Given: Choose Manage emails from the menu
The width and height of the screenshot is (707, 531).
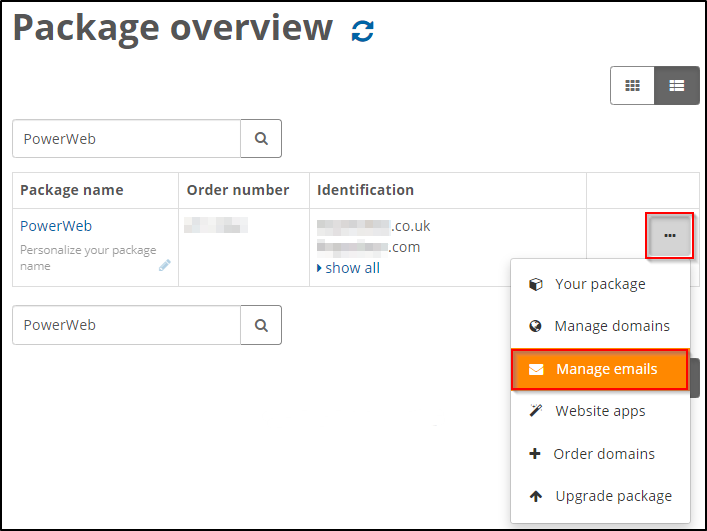Looking at the screenshot, I should (600, 369).
